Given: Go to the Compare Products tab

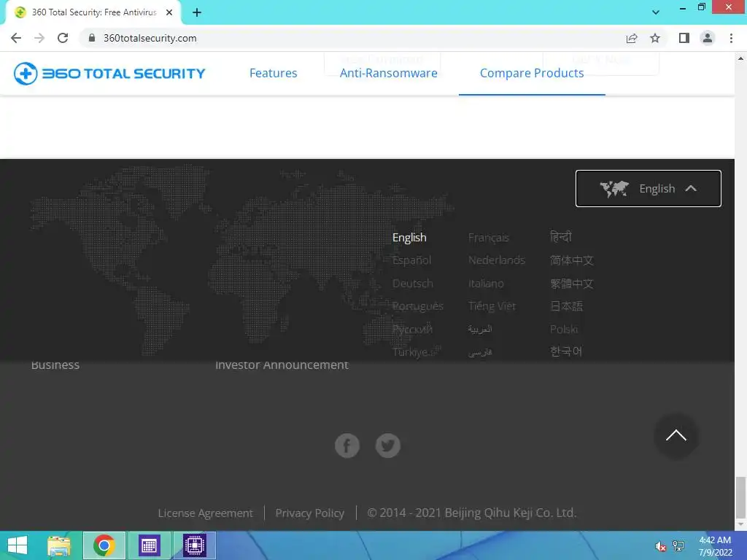Looking at the screenshot, I should (532, 74).
